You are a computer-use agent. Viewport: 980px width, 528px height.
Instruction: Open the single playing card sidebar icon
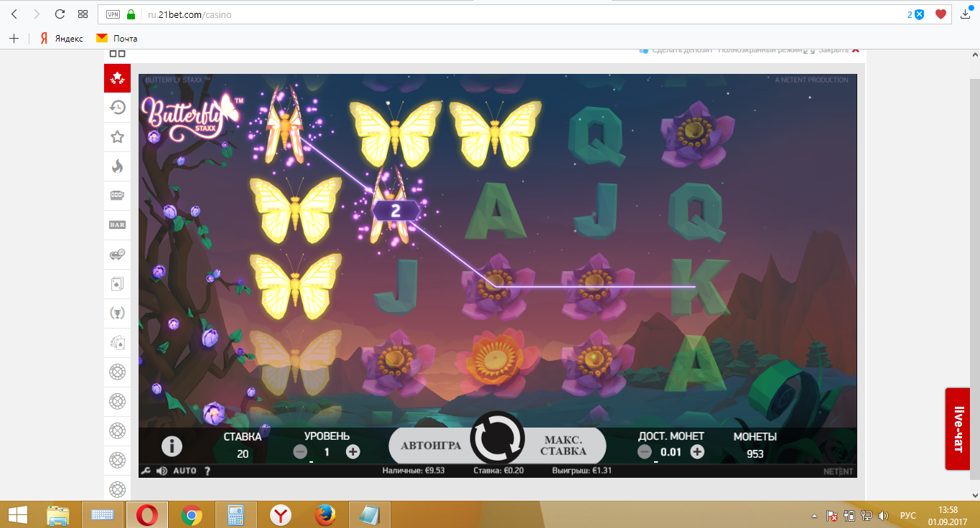117,284
